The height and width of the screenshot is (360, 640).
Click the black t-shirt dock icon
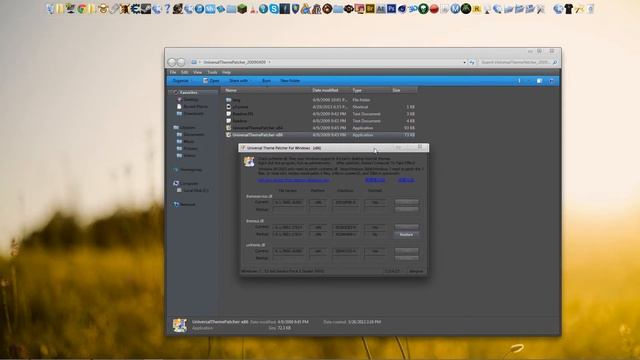pyautogui.click(x=569, y=9)
